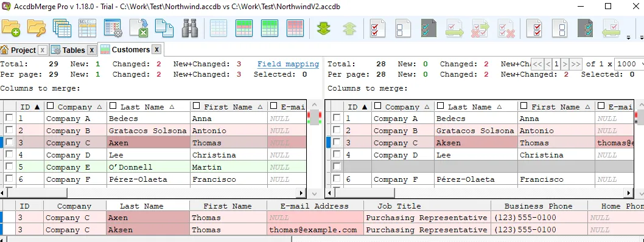The height and width of the screenshot is (242, 644).
Task: Expand the last toolbar overflow arrow at far right
Action: pos(642,38)
